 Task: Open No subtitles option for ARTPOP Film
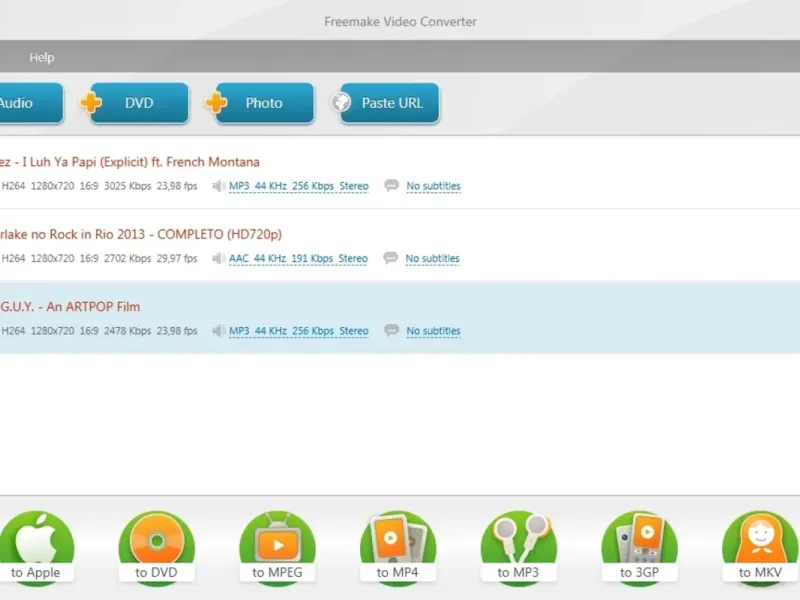tap(433, 331)
